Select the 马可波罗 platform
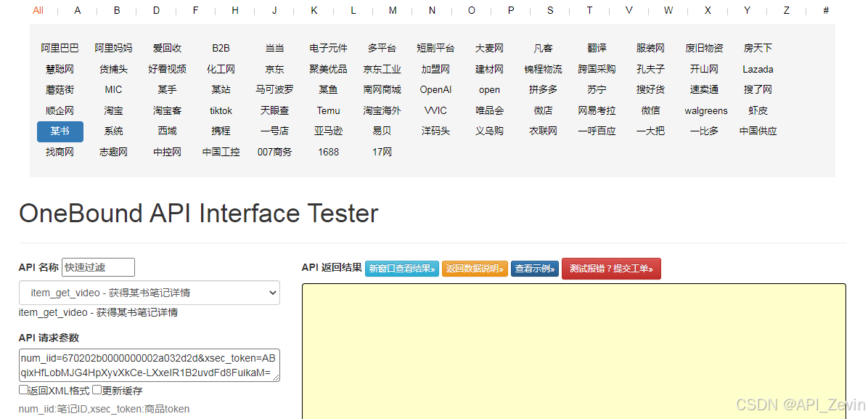This screenshot has height=419, width=868. coord(274,90)
